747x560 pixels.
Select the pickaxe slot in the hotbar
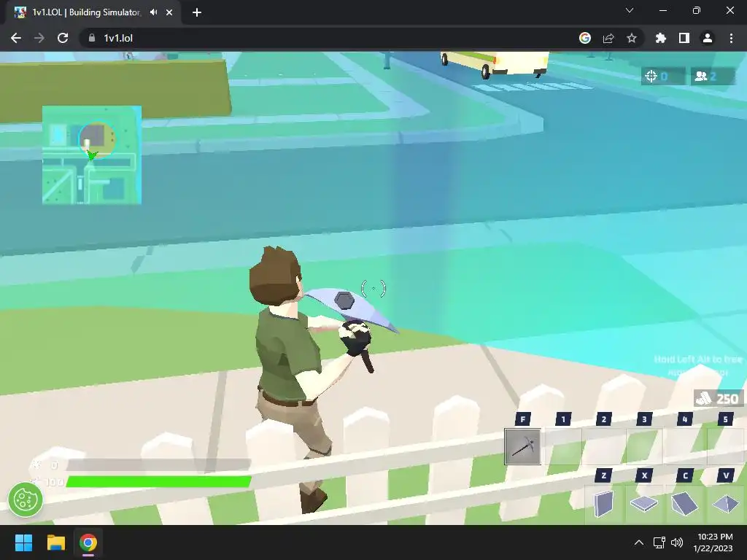pyautogui.click(x=522, y=446)
